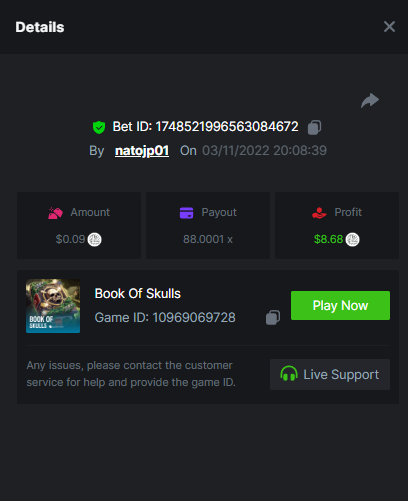Close the Details dialog
Image resolution: width=408 pixels, height=501 pixels.
(389, 27)
